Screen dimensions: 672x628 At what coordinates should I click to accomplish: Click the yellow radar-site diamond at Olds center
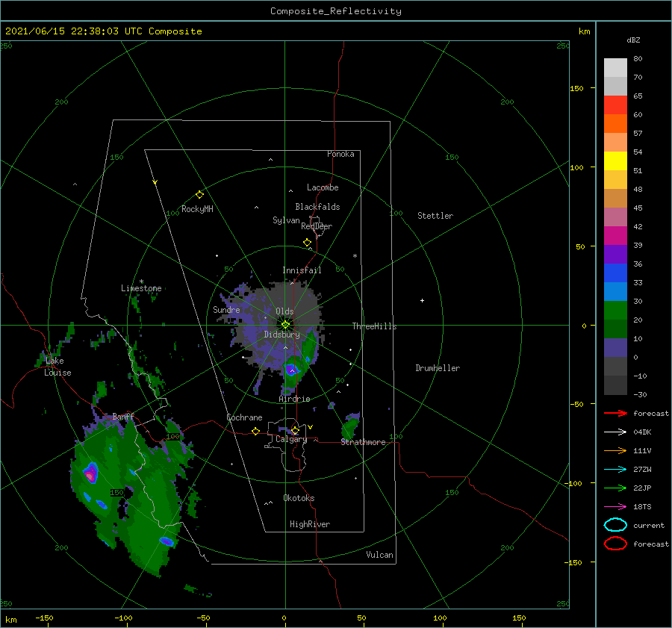[285, 325]
